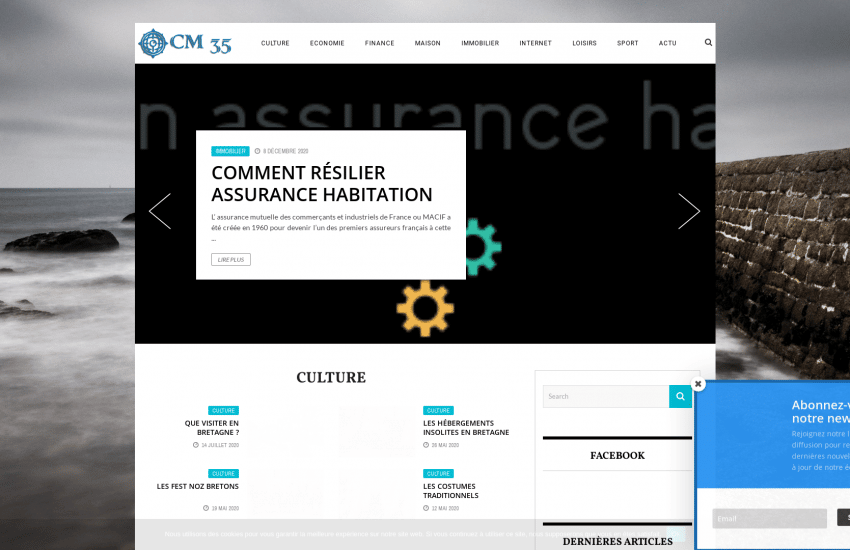Screen dimensions: 850x550
Task: Open 'Les costumes traditionnels' article
Action: 451,491
